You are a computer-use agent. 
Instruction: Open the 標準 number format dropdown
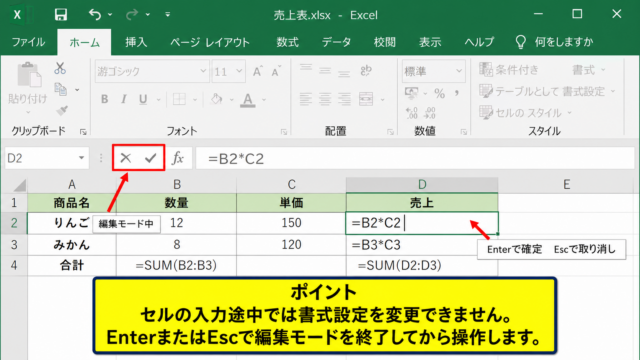point(459,71)
